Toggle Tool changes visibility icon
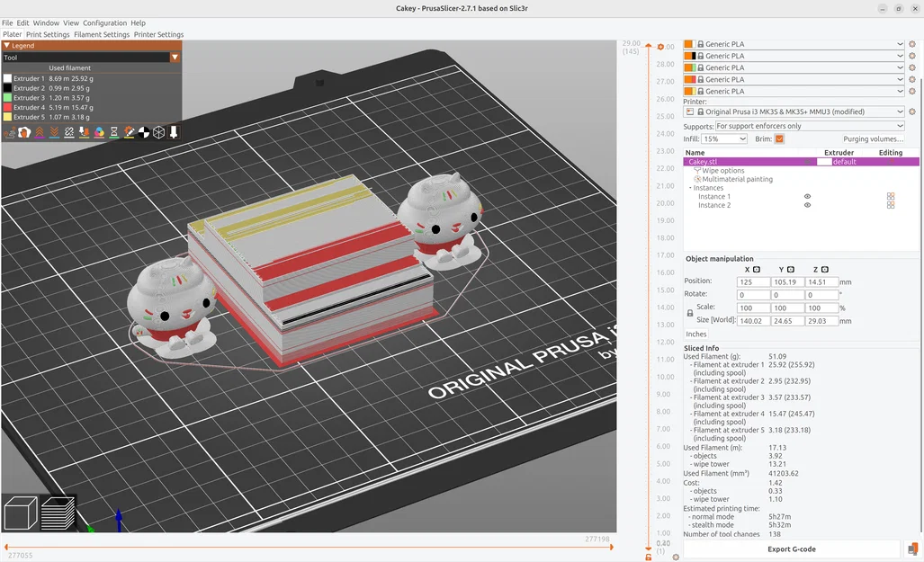924x562 pixels. [85, 132]
